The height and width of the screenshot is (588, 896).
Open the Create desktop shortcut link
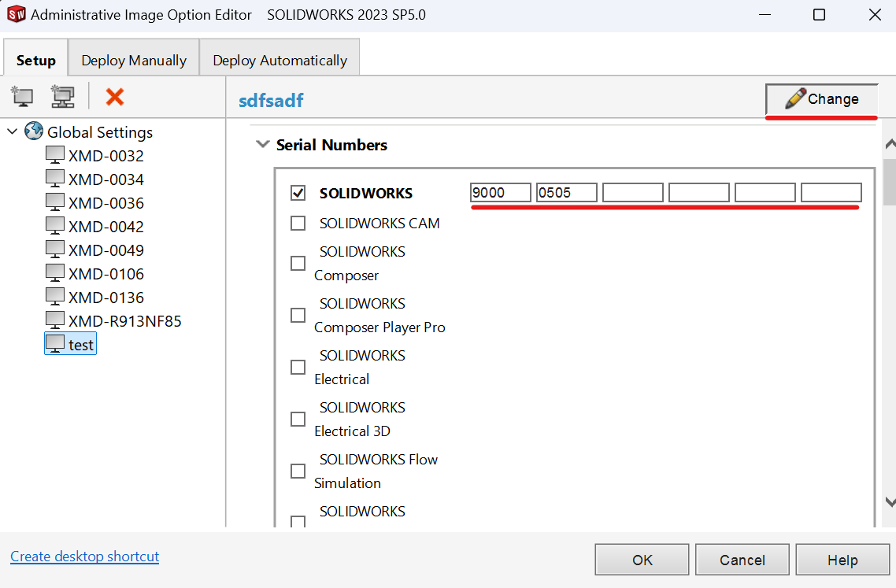84,557
